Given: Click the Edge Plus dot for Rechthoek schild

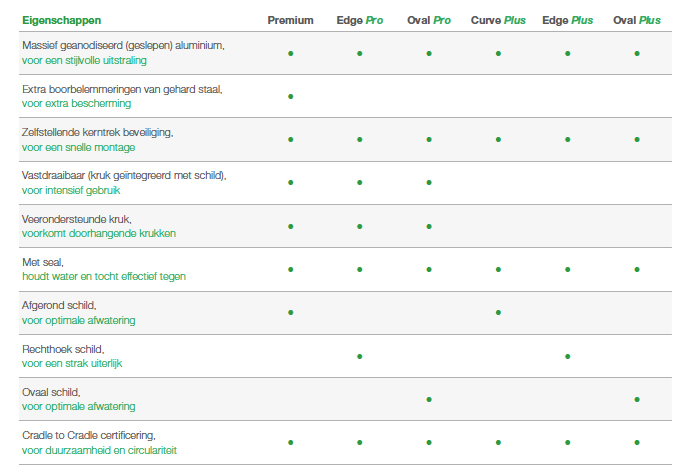Looking at the screenshot, I should (x=567, y=356).
